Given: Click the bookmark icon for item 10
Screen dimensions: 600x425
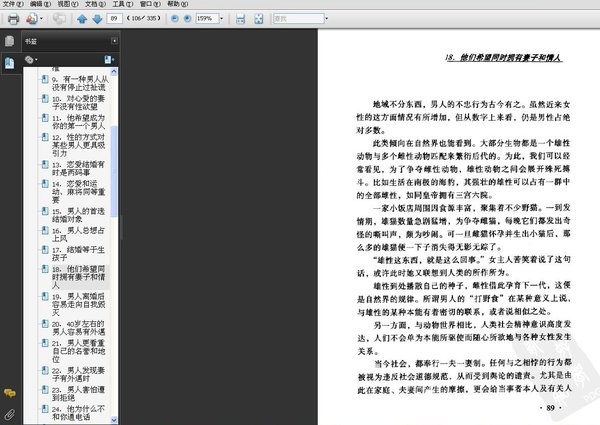Looking at the screenshot, I should [x=45, y=98].
